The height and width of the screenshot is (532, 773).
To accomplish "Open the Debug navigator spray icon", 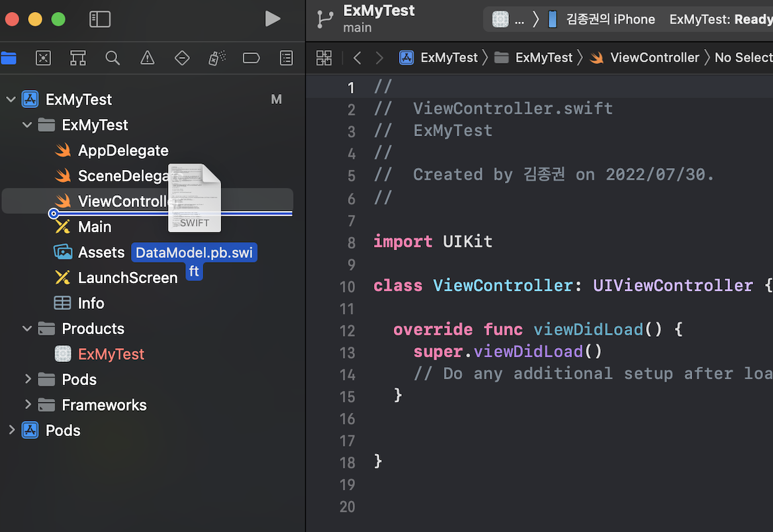I will (217, 58).
